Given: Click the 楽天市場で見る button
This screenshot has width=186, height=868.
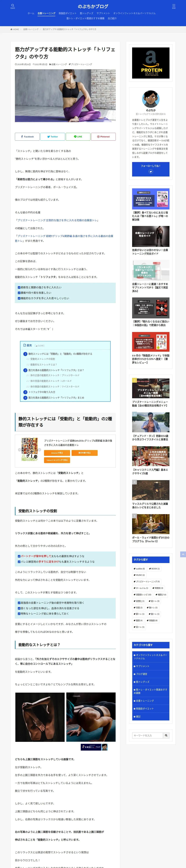Looking at the screenshot, I should click(x=85, y=453).
